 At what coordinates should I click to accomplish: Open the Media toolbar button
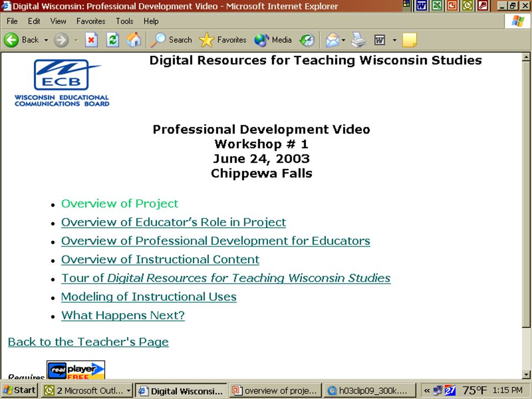click(x=273, y=40)
